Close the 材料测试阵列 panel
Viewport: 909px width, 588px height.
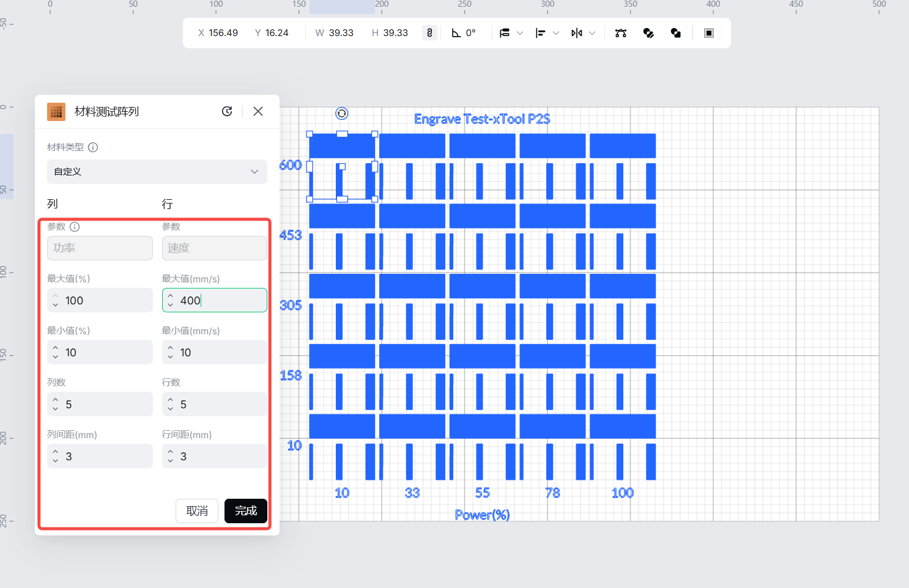click(258, 111)
